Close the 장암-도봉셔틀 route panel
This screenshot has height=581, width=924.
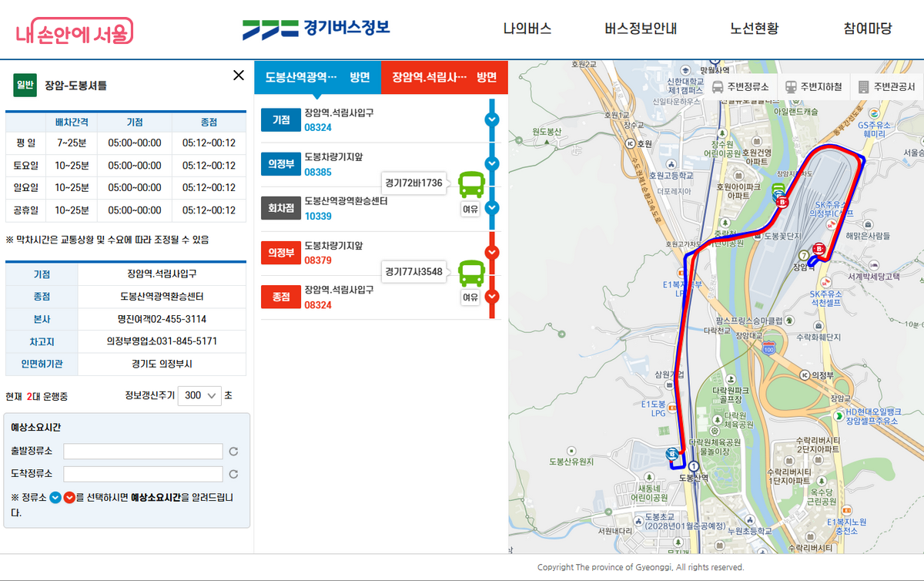coord(239,76)
